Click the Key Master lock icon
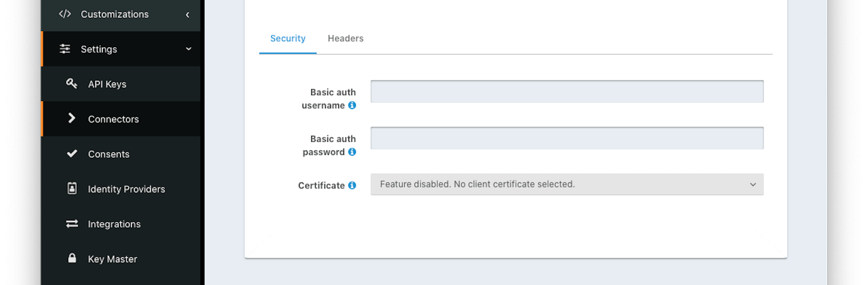868x285 pixels. click(72, 258)
